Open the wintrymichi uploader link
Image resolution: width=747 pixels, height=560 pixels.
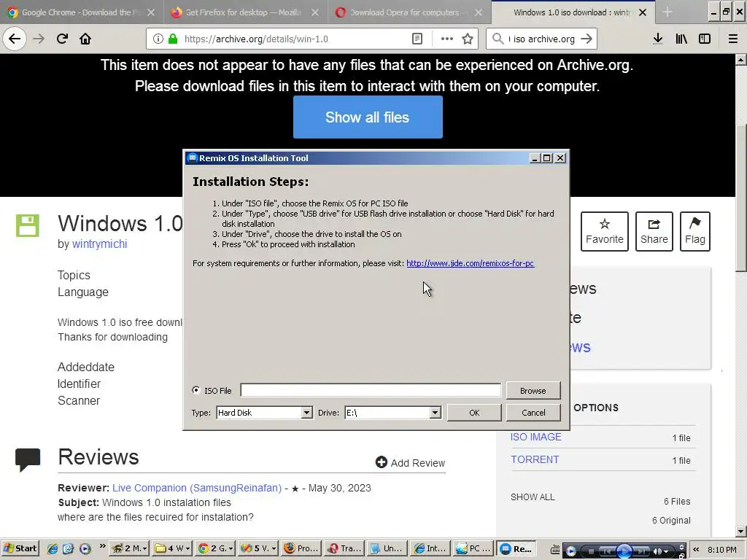(x=99, y=244)
